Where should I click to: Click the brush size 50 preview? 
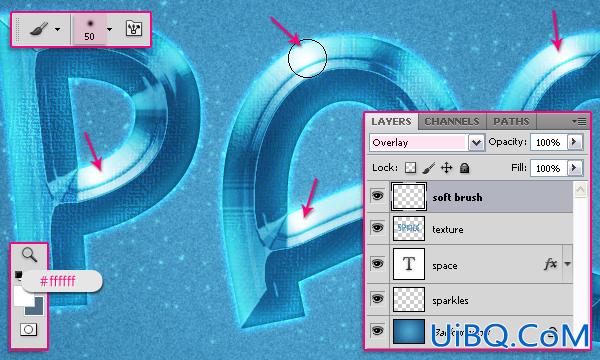(90, 29)
